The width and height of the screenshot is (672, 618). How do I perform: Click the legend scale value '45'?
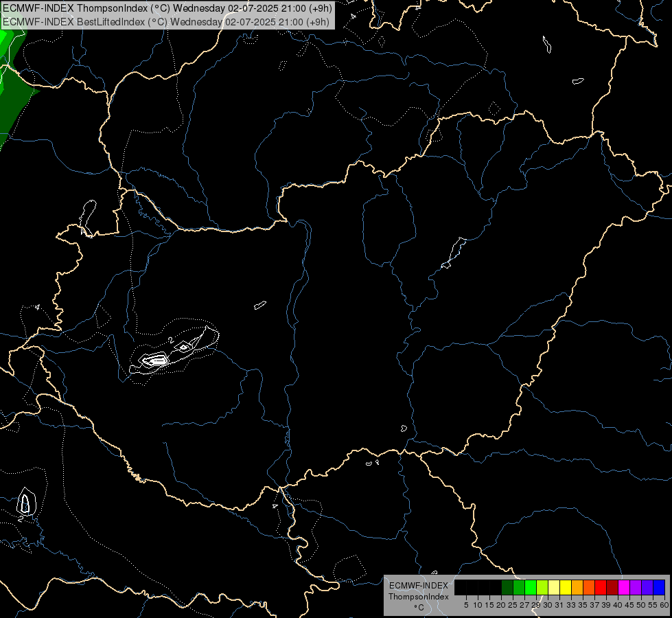pyautogui.click(x=629, y=605)
